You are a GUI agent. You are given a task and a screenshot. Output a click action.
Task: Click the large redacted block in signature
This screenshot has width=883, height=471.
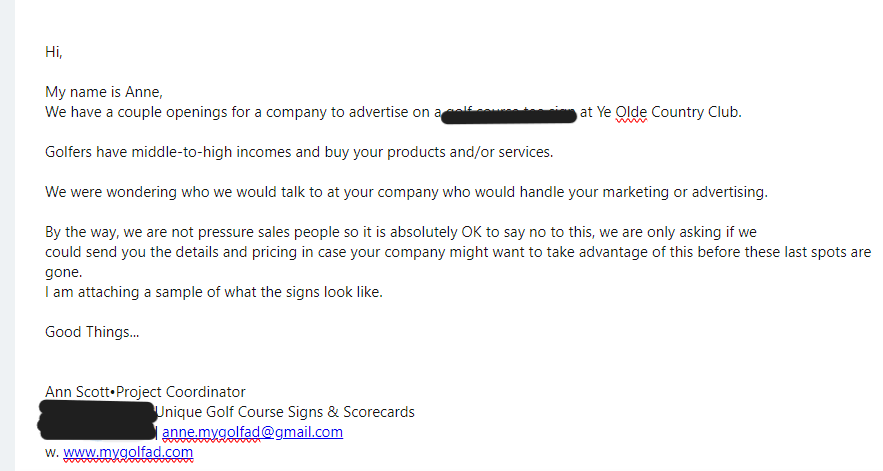[97, 420]
